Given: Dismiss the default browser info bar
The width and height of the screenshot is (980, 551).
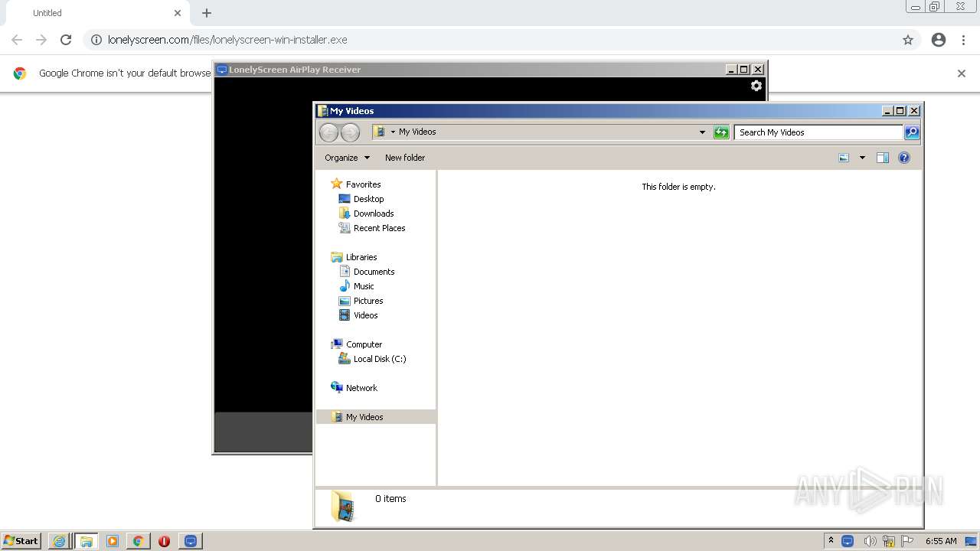Looking at the screenshot, I should (962, 73).
